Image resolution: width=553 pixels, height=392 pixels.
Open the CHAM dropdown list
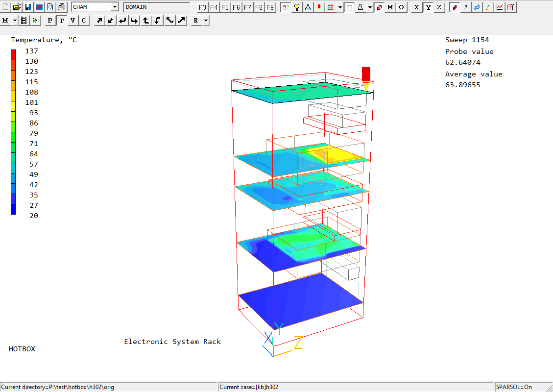point(115,7)
